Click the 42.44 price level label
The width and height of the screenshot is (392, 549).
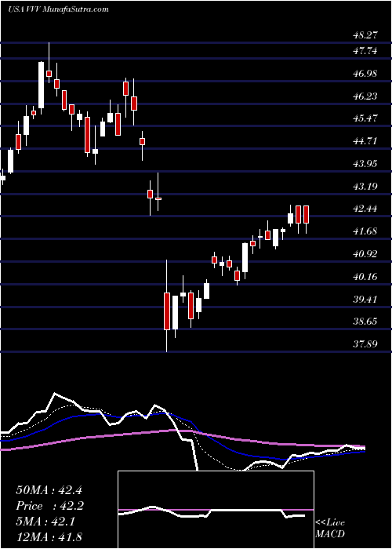365,209
